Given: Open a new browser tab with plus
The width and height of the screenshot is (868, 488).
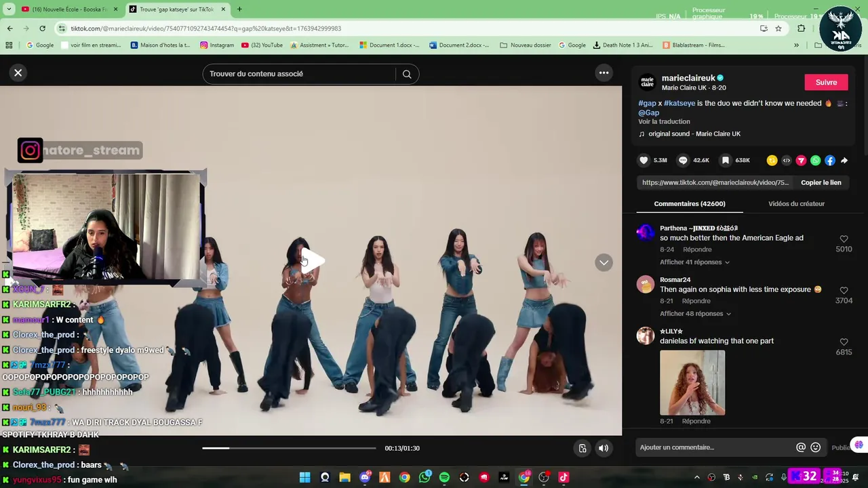Looking at the screenshot, I should 239,9.
